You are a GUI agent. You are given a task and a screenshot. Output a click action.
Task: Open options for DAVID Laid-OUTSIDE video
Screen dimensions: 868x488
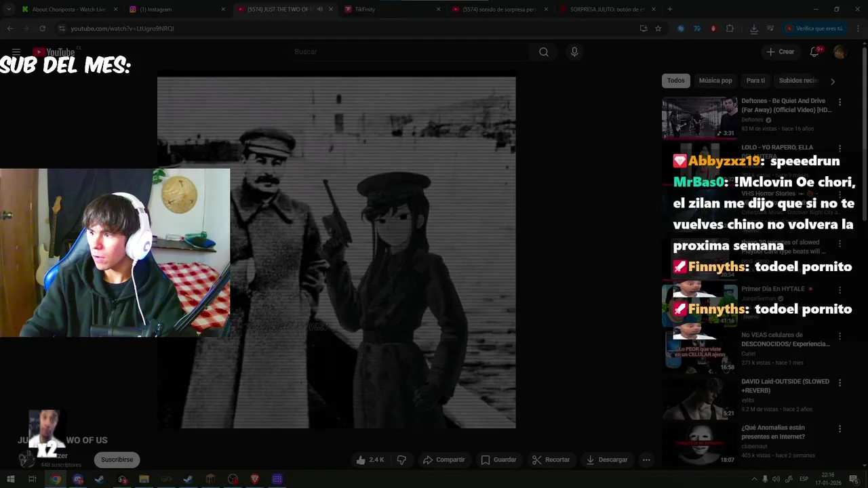[x=840, y=383]
